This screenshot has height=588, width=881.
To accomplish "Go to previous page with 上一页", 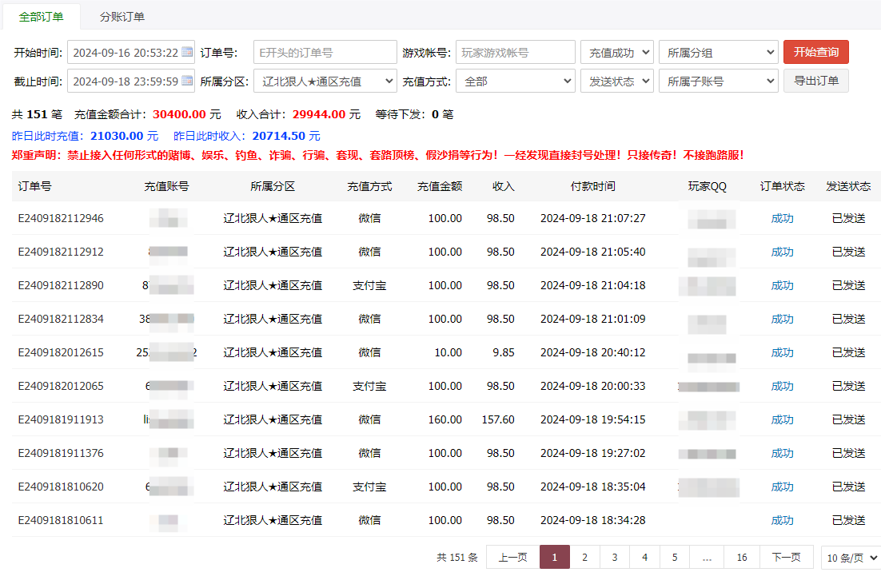I will point(513,557).
